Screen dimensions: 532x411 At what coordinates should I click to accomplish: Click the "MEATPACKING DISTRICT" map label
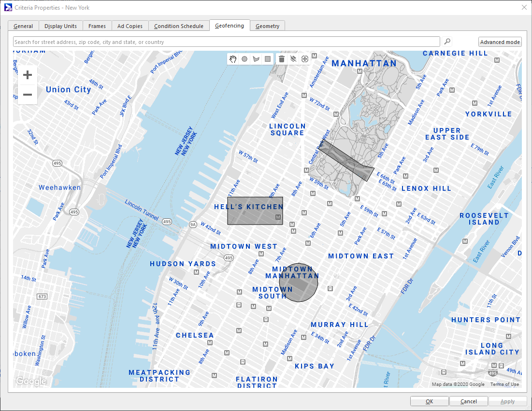[x=159, y=376]
